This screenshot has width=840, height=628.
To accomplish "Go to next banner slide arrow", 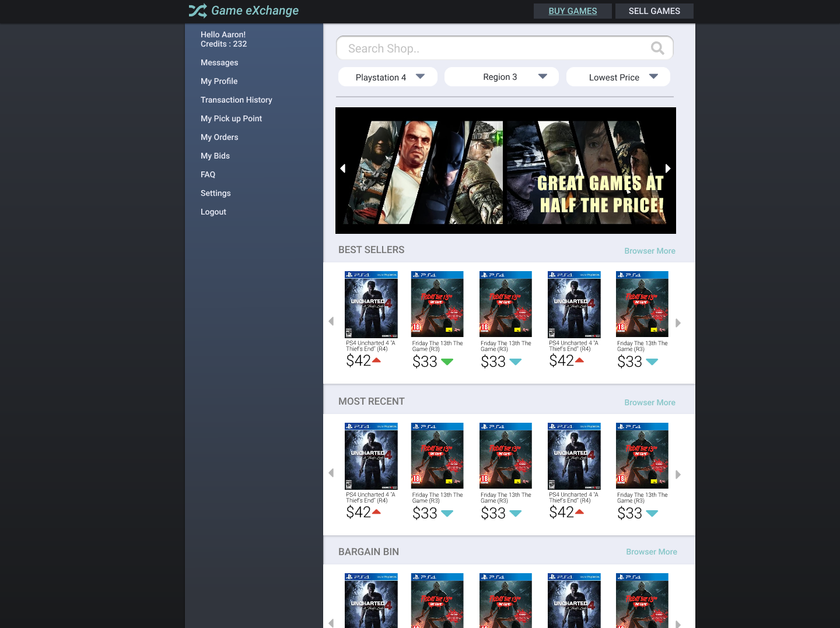I will 668,168.
